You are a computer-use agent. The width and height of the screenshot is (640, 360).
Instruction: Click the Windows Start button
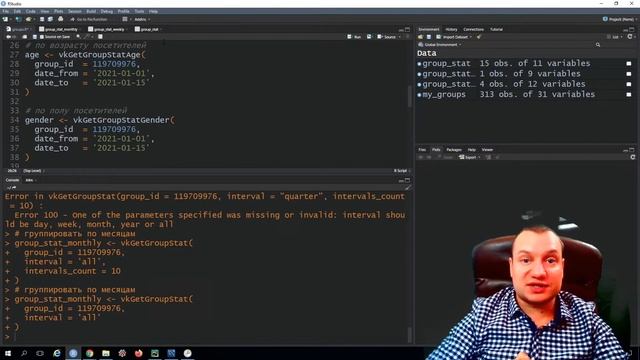pyautogui.click(x=8, y=353)
